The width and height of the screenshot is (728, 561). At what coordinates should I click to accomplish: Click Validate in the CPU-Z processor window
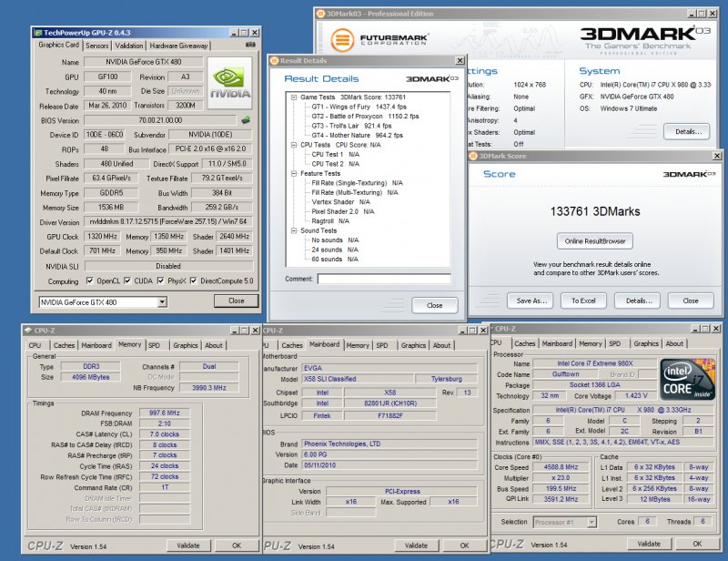pos(649,544)
